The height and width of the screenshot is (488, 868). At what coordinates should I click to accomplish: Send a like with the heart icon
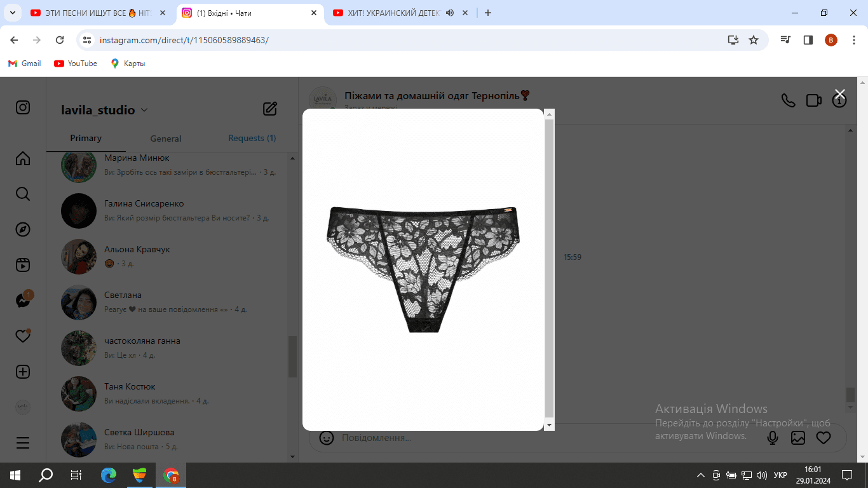824,438
